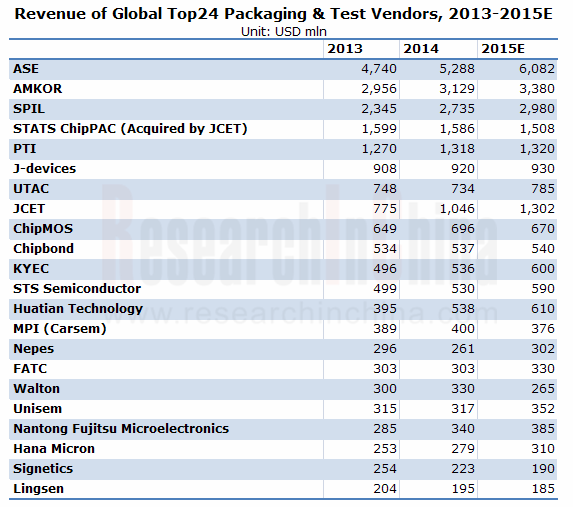Select STATS ChipPAC 2015E value 1,508
573x507 pixels.
(537, 129)
